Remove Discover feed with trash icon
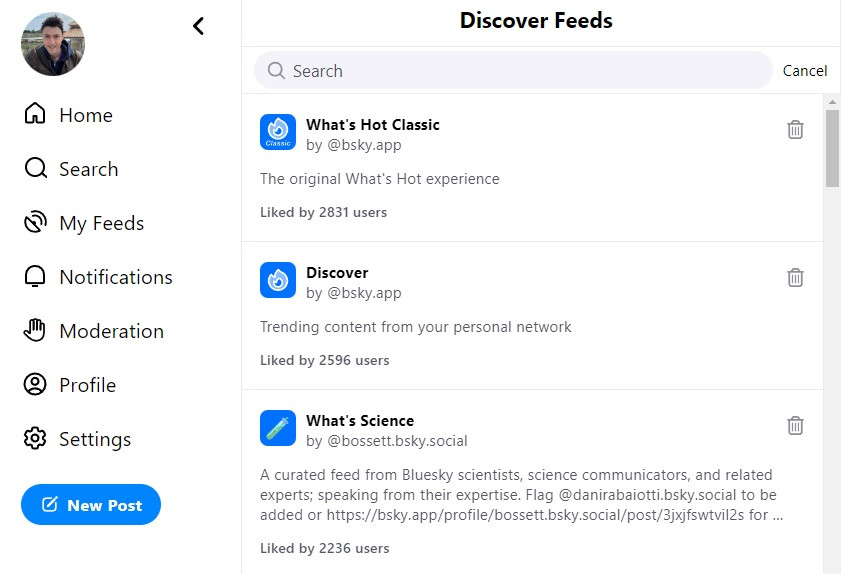Viewport: 843px width, 574px height. coord(795,278)
